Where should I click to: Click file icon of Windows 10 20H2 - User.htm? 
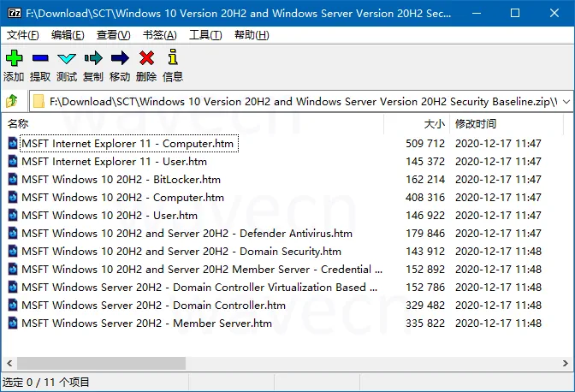tap(13, 215)
